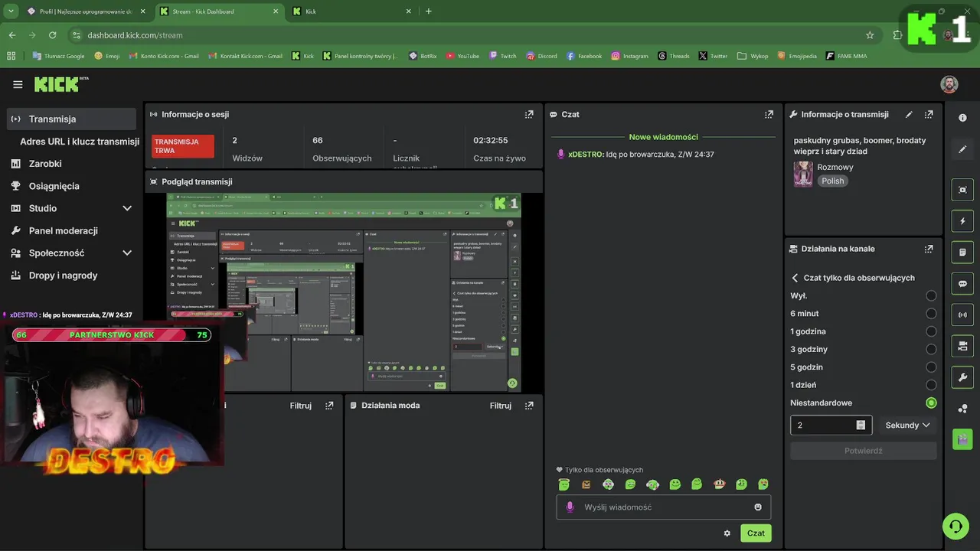Open the Sekundy unit dropdown
The image size is (980, 551).
point(907,425)
